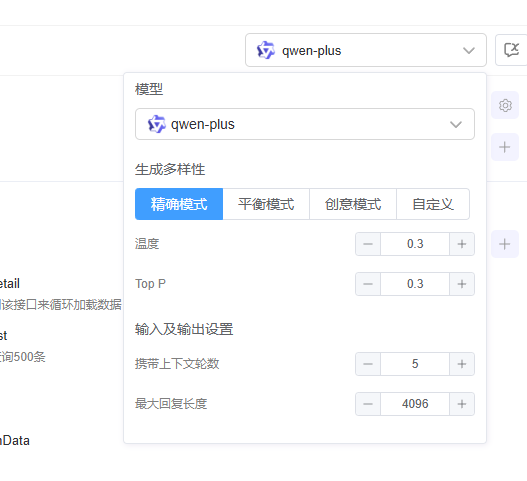The image size is (527, 481).
Task: Click the context rounds field showing 5
Action: click(x=415, y=364)
